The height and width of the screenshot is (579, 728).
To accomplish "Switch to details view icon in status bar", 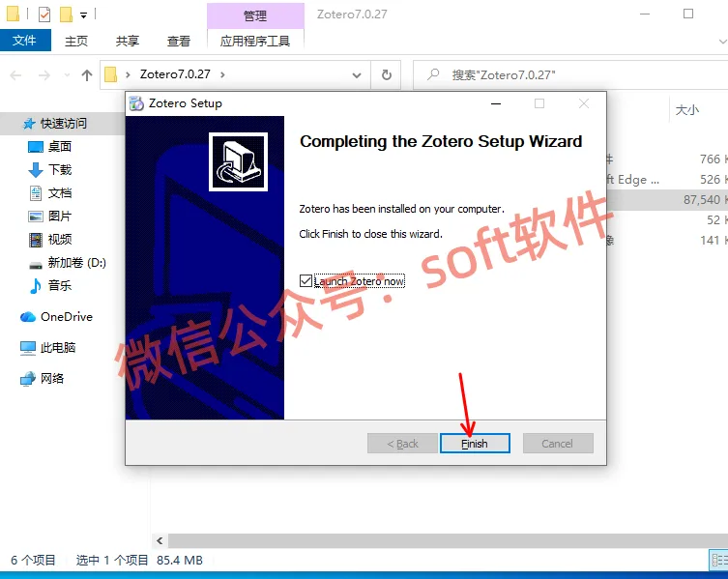I will [718, 560].
